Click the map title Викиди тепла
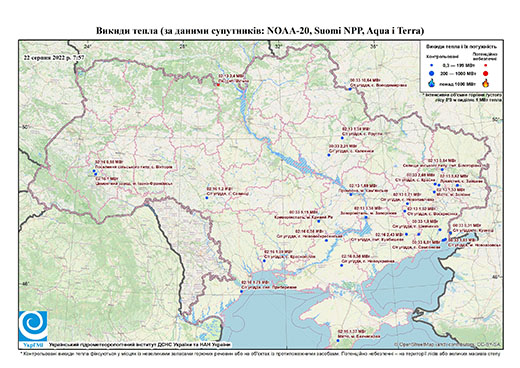 [127, 31]
